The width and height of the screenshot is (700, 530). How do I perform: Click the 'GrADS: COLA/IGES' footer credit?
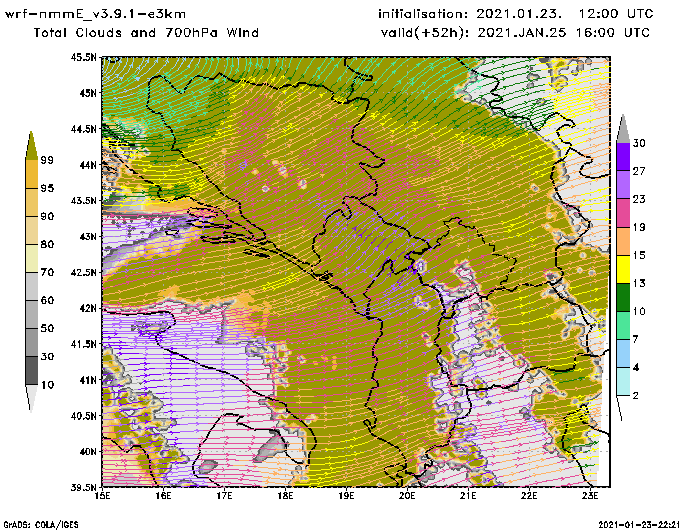tap(41, 525)
